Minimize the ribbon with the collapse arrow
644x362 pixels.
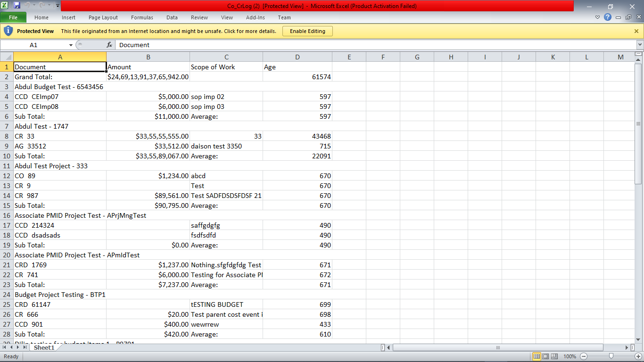[597, 17]
